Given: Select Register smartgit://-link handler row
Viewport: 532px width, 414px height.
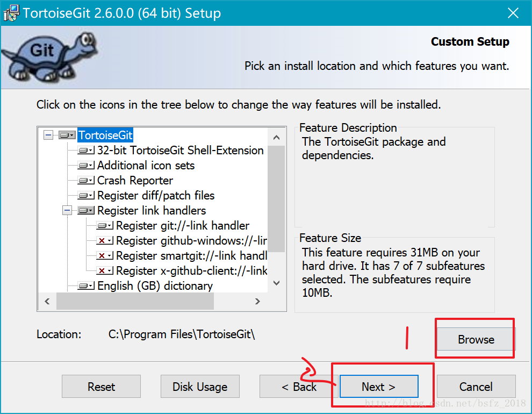Looking at the screenshot, I should point(191,255).
